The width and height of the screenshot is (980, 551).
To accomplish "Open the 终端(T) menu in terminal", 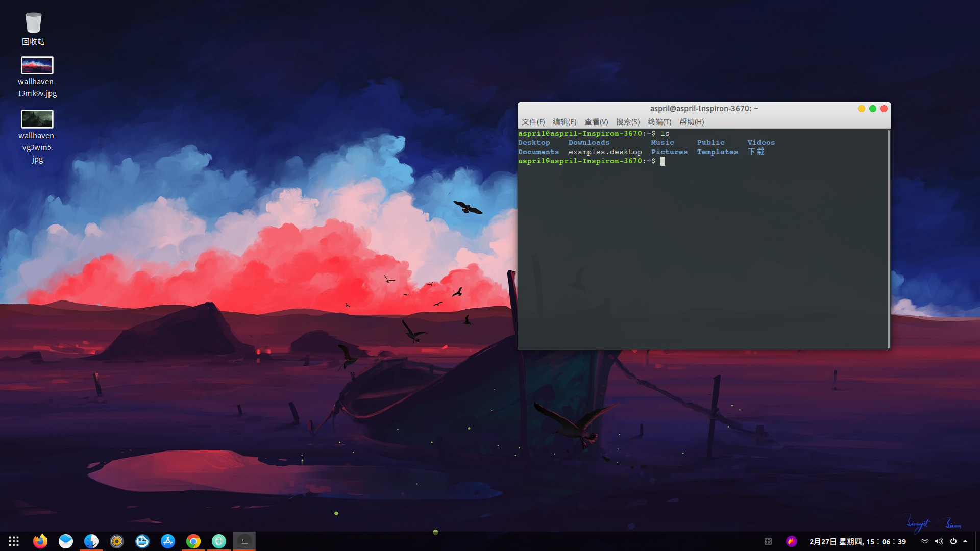I will pyautogui.click(x=659, y=122).
